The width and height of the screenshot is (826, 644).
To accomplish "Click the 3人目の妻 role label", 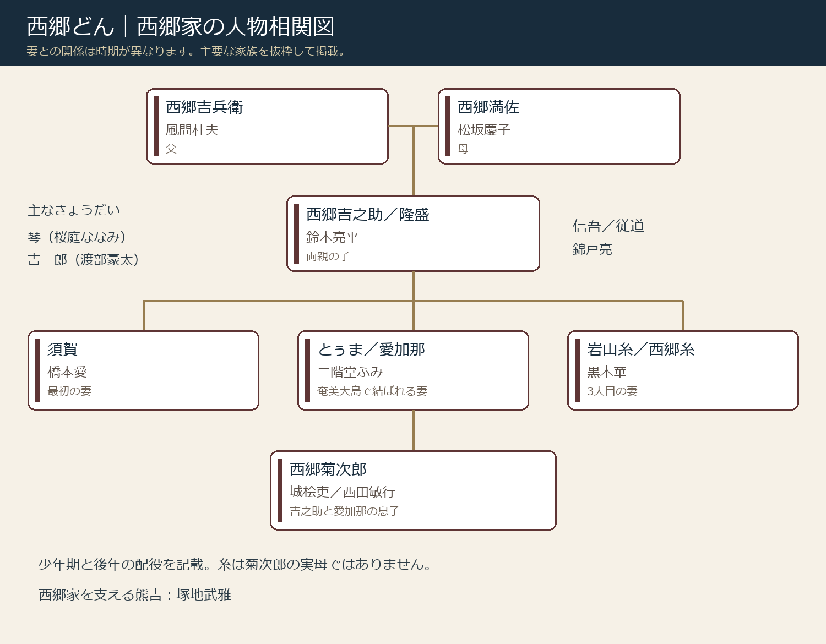I will tap(612, 391).
